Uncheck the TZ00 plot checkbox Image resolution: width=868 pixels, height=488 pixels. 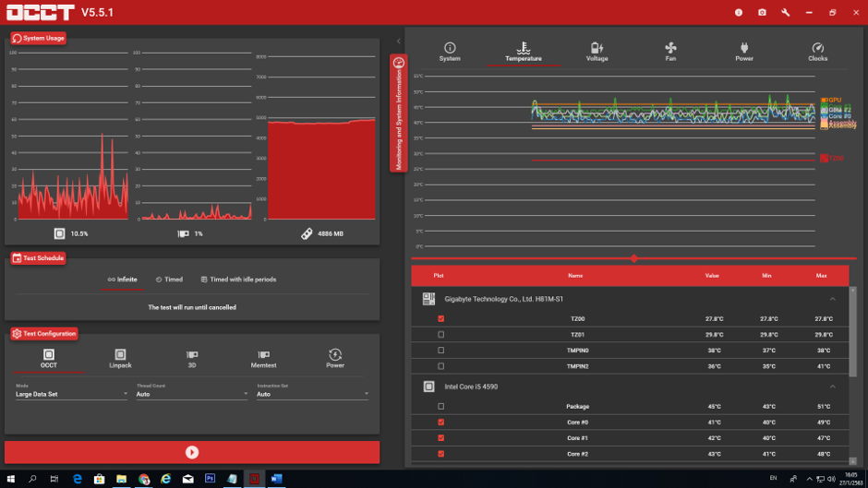click(441, 318)
